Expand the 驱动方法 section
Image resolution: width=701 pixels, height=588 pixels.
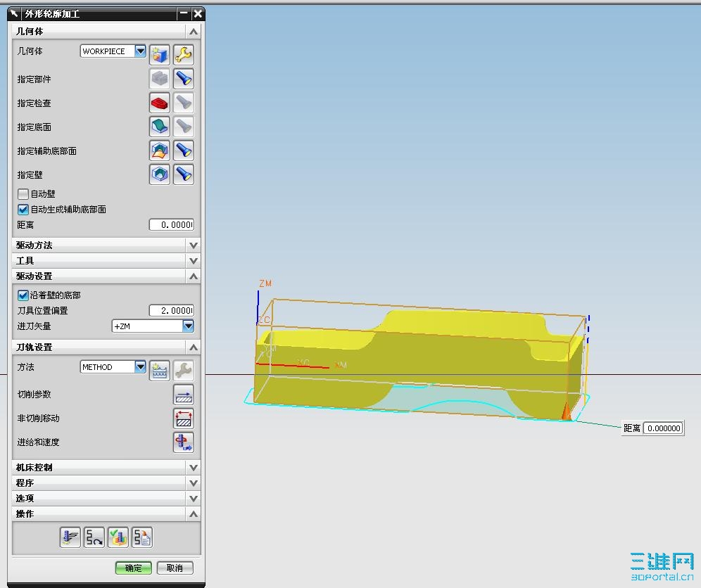193,245
